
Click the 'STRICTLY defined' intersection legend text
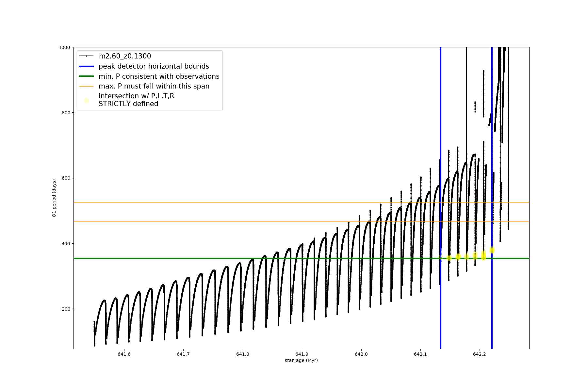(128, 104)
